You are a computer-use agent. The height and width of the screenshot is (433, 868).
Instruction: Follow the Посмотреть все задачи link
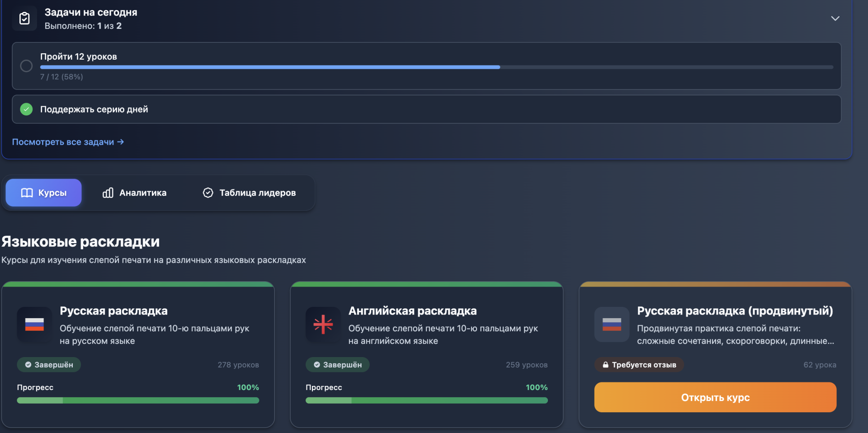tap(68, 142)
